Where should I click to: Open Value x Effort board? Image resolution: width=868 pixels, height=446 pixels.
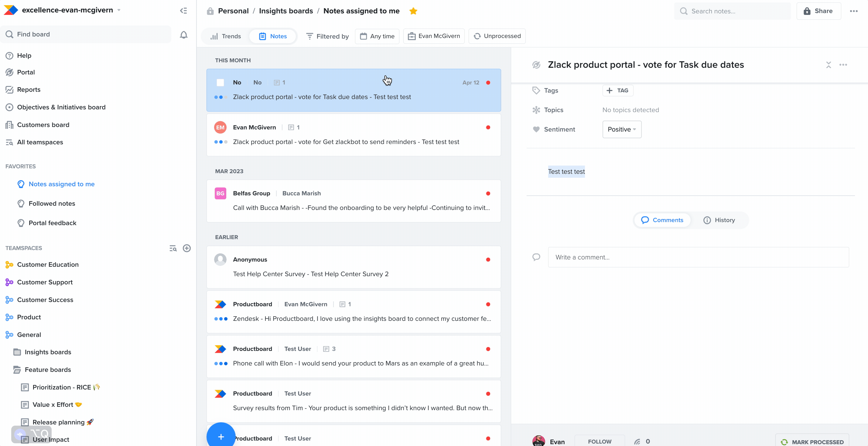click(52, 405)
